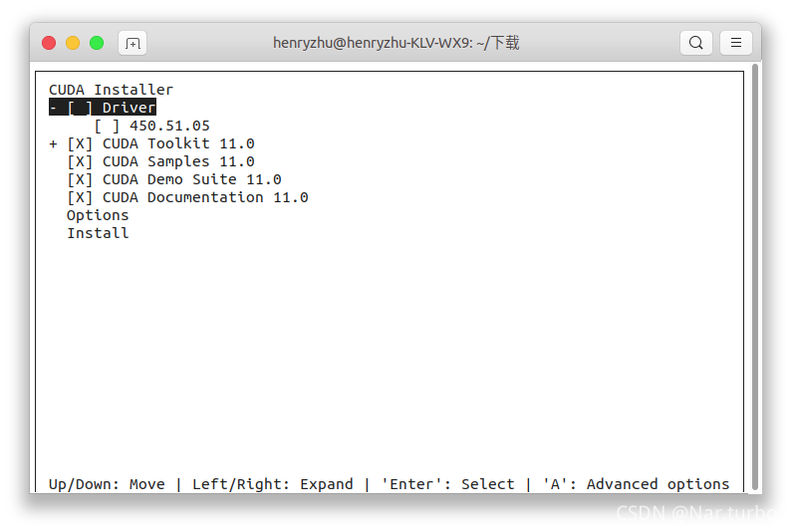Open a new terminal tab icon

[132, 43]
